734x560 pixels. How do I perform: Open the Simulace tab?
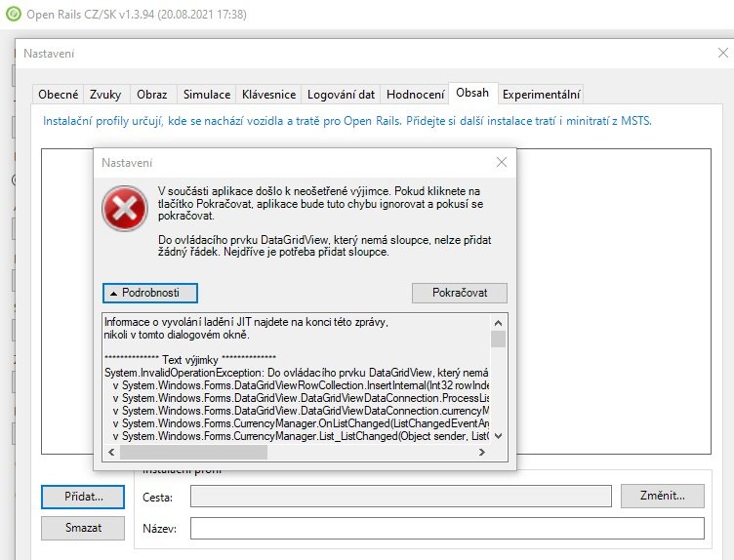[x=207, y=95]
